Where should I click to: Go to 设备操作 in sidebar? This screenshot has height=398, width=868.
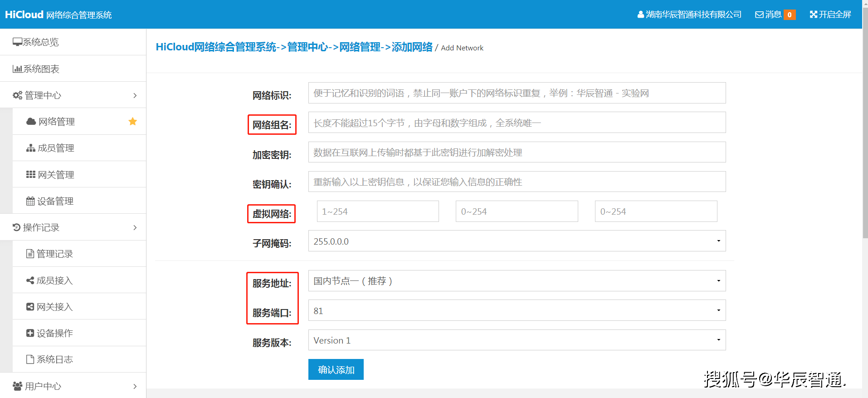79,333
